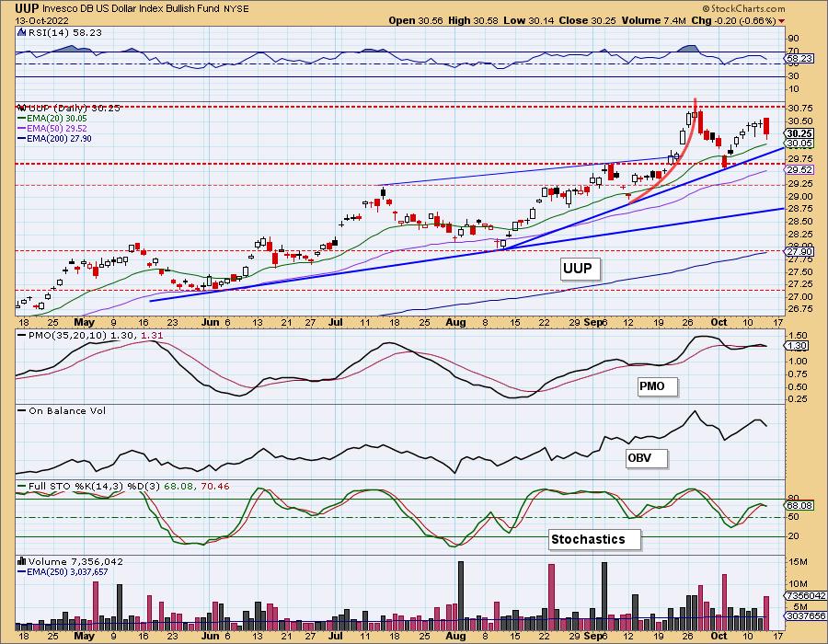
Task: Click the On Balance Vol indicator label
Action: tap(67, 410)
